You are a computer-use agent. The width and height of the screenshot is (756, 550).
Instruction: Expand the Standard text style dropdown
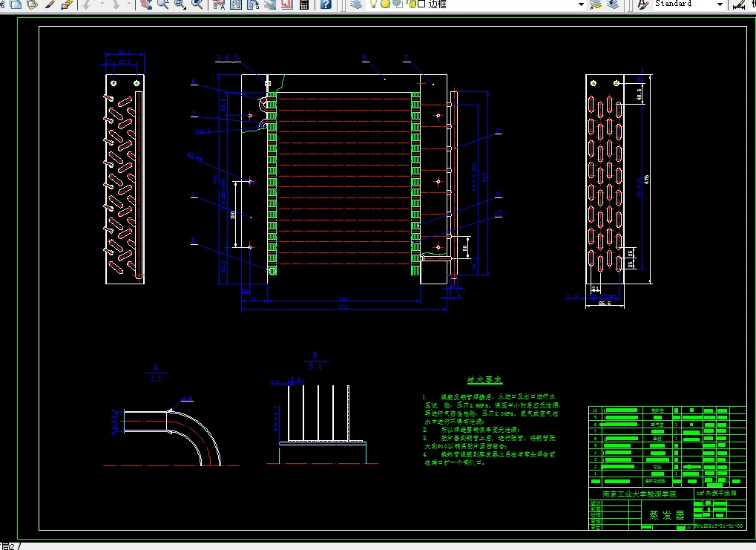click(x=720, y=4)
